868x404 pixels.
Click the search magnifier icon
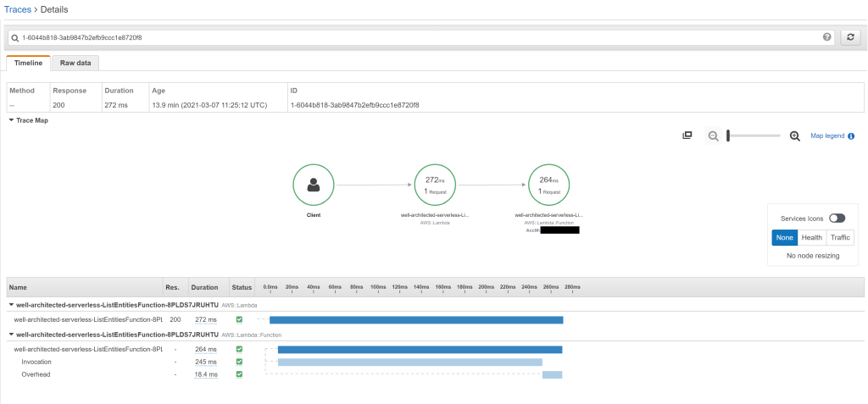[15, 37]
